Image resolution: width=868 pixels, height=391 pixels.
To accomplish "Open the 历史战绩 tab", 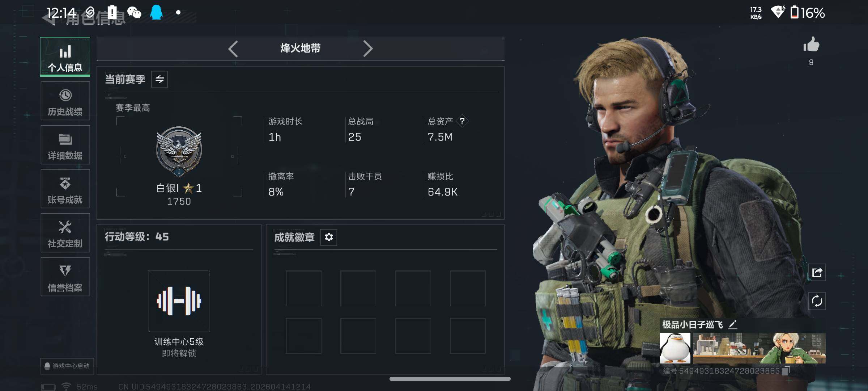I will (65, 101).
